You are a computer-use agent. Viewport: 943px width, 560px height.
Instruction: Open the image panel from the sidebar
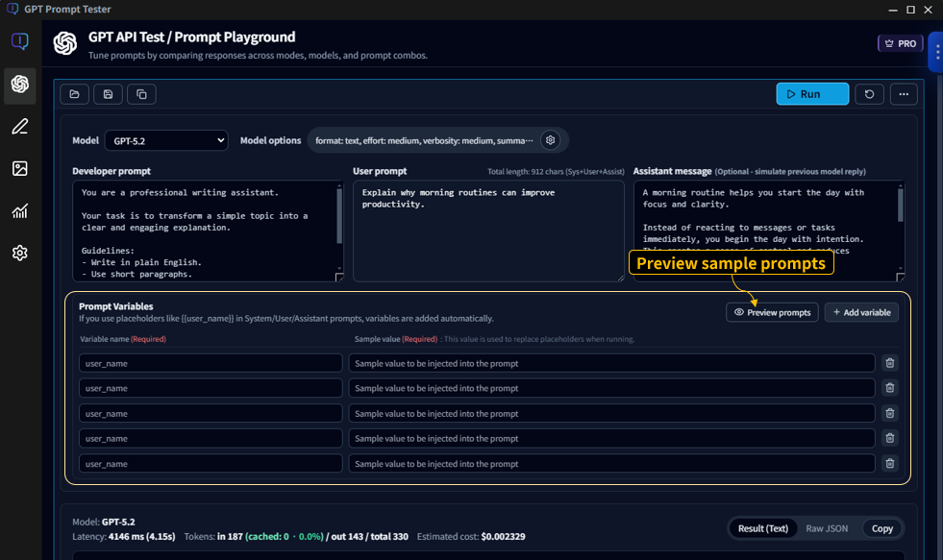click(x=19, y=168)
